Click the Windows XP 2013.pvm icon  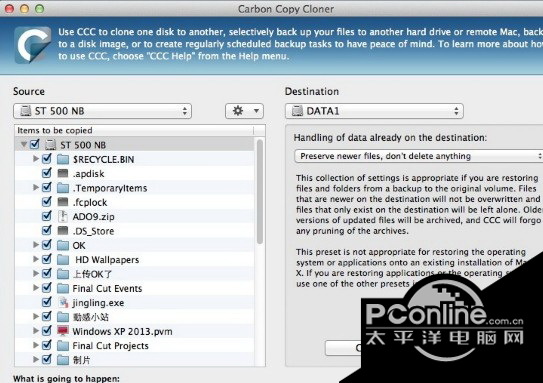(63, 331)
